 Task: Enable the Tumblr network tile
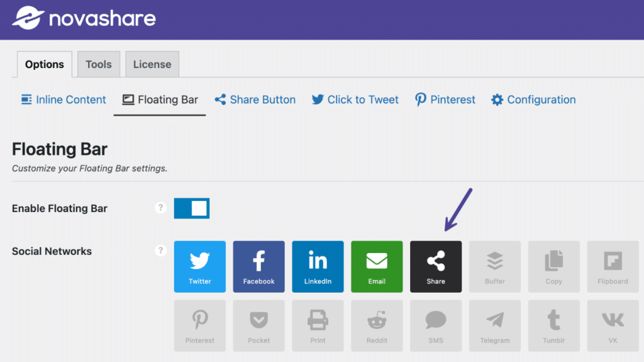click(x=553, y=326)
